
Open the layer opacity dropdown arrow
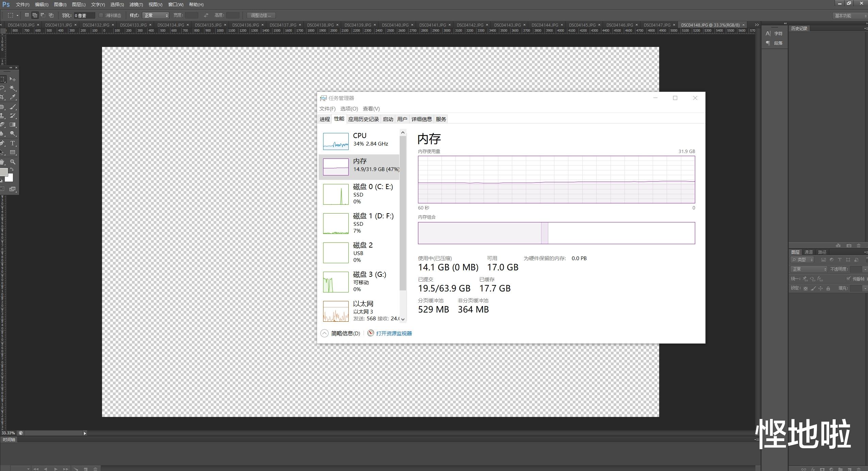click(865, 269)
